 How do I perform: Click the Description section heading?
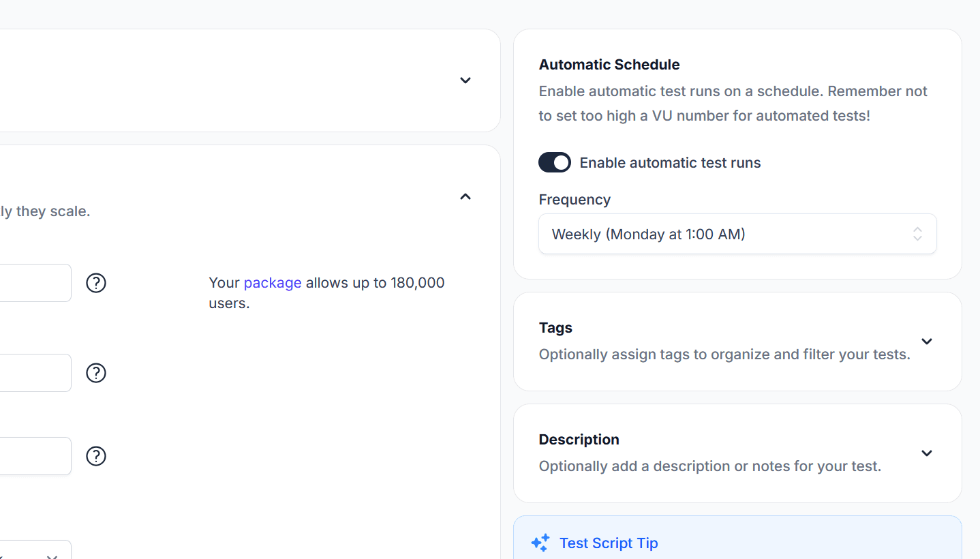click(579, 440)
